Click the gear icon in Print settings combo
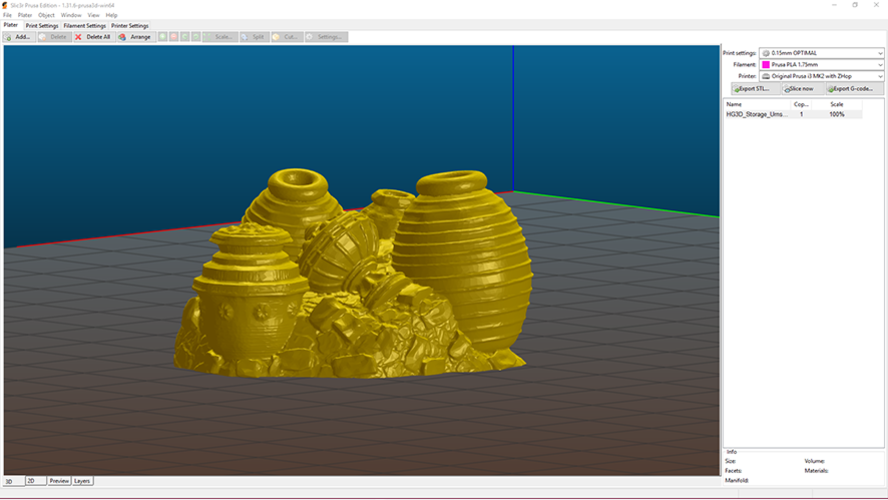Viewport: 888px width, 500px height. (766, 53)
